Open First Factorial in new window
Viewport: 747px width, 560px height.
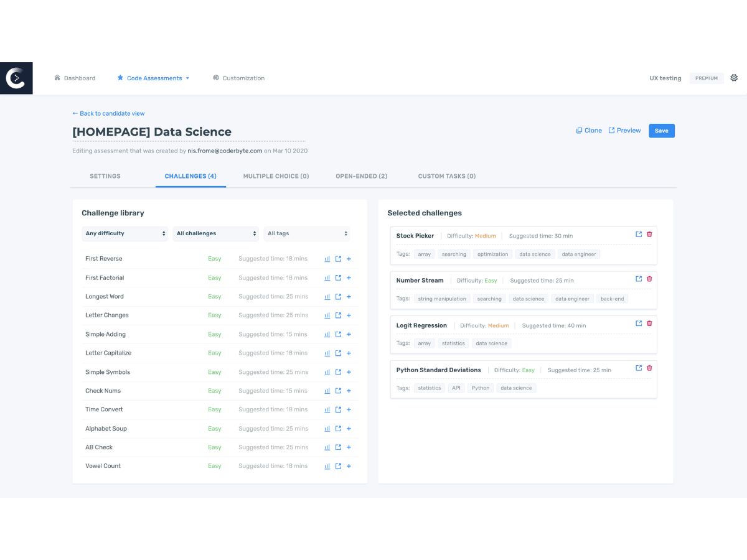click(x=338, y=278)
